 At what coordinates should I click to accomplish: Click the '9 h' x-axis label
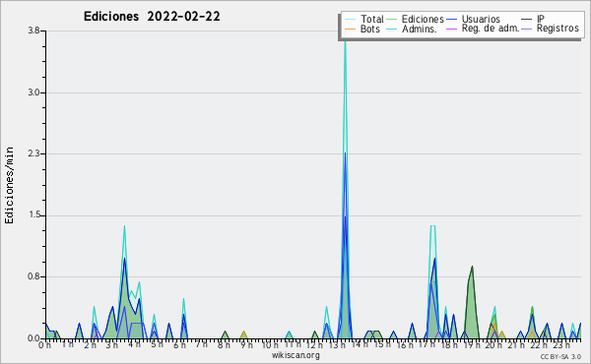point(246,345)
